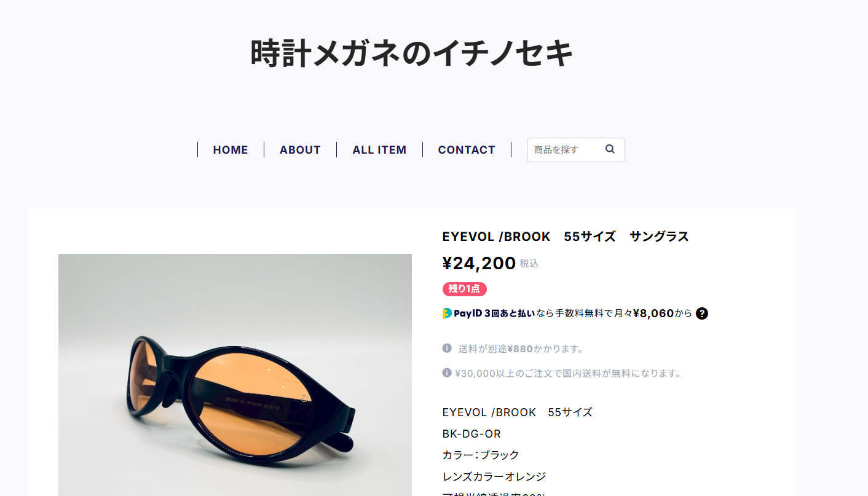Click info icon beside ¥30,000以上 free shipping notice
The height and width of the screenshot is (496, 868).
click(x=447, y=372)
